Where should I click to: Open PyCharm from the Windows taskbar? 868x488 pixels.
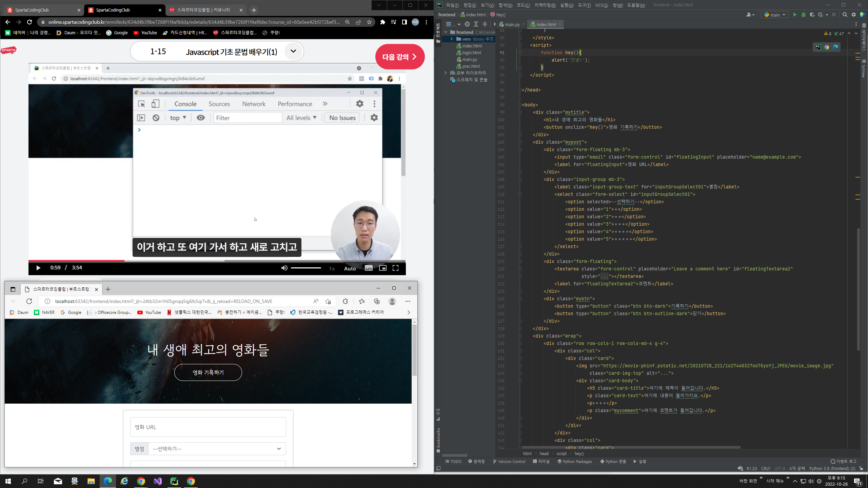174,481
